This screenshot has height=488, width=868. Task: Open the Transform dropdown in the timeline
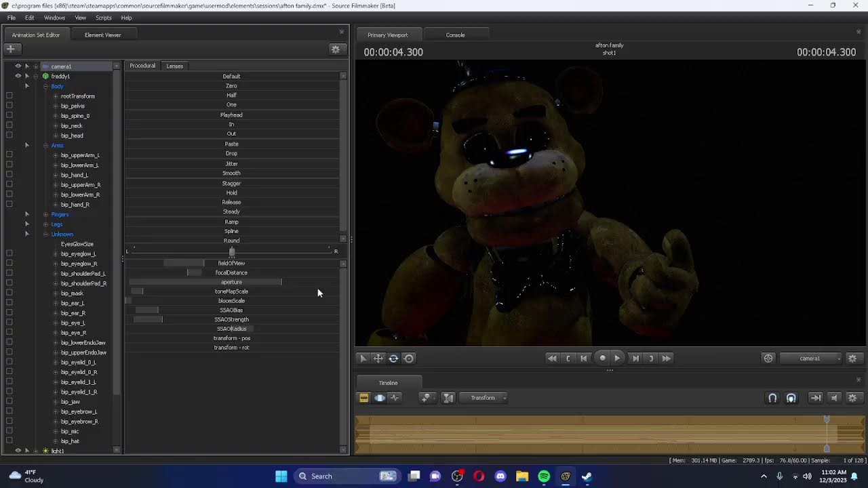coord(484,398)
